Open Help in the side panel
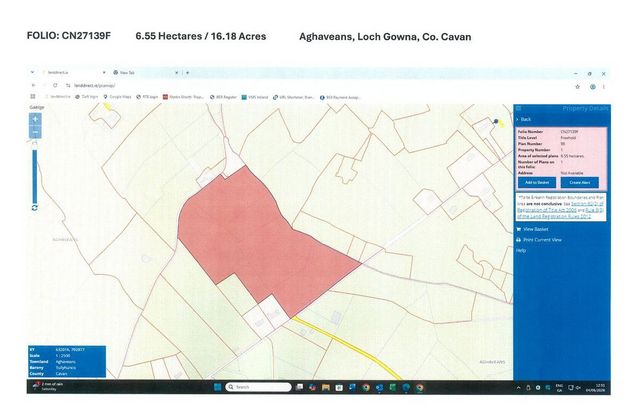This screenshot has height=420, width=640. tap(521, 251)
